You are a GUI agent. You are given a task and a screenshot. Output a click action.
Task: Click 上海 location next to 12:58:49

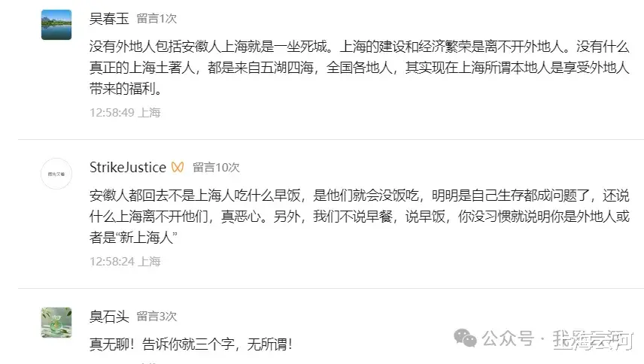(150, 113)
